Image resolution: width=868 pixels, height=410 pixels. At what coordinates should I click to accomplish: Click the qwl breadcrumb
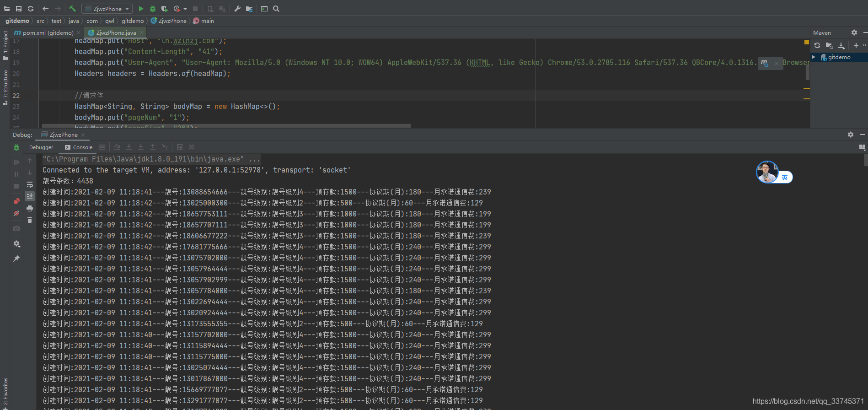click(110, 21)
